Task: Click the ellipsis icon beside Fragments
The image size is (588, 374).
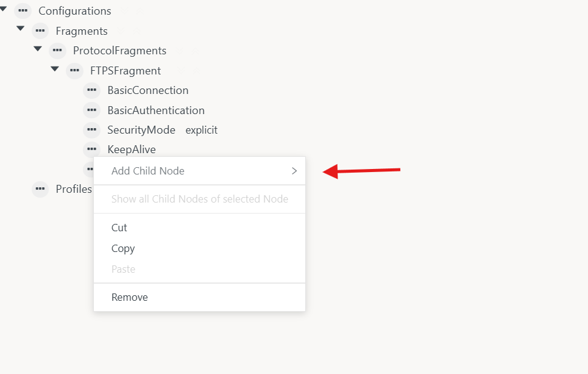Action: pos(40,31)
